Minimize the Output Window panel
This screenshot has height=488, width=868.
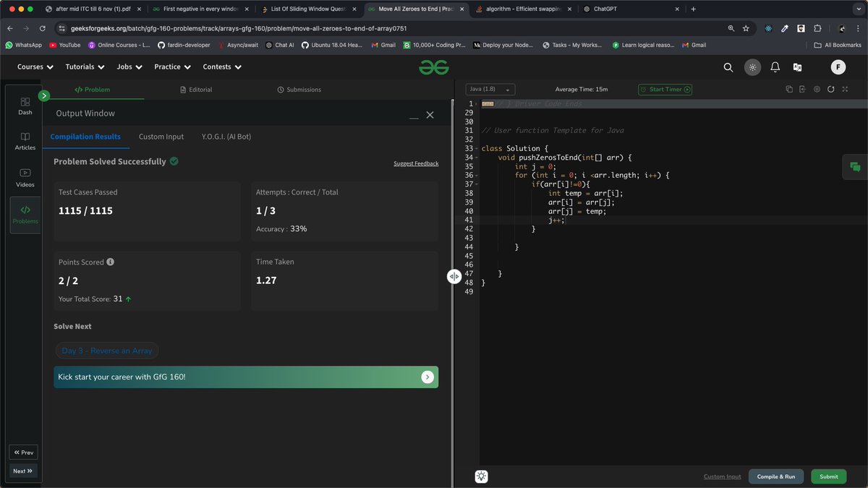(x=414, y=116)
